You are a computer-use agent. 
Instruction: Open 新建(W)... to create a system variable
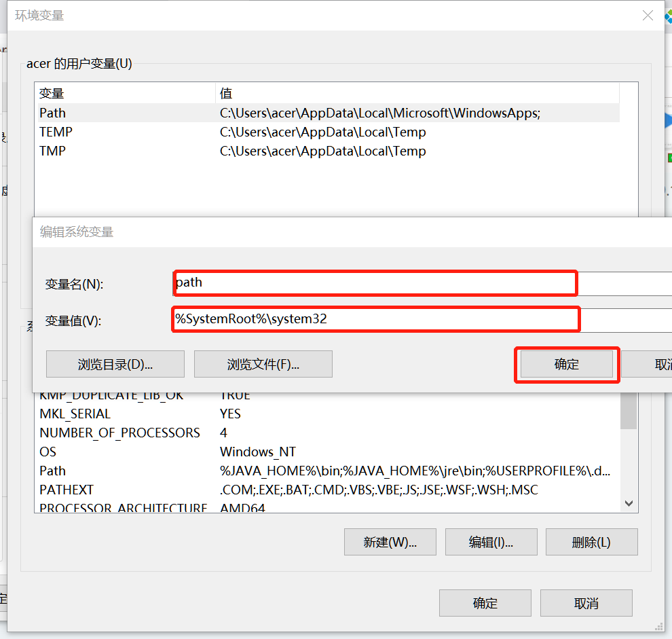pyautogui.click(x=390, y=542)
